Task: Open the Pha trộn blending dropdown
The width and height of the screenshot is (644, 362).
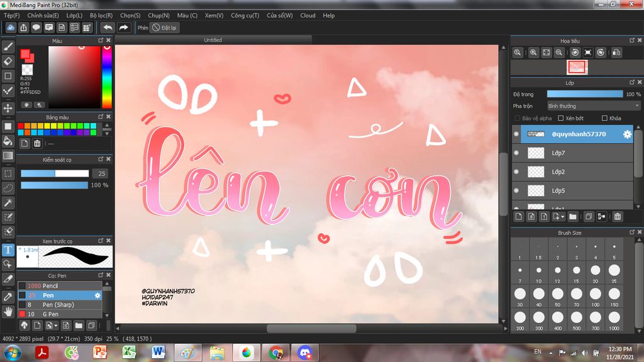Action: point(594,106)
